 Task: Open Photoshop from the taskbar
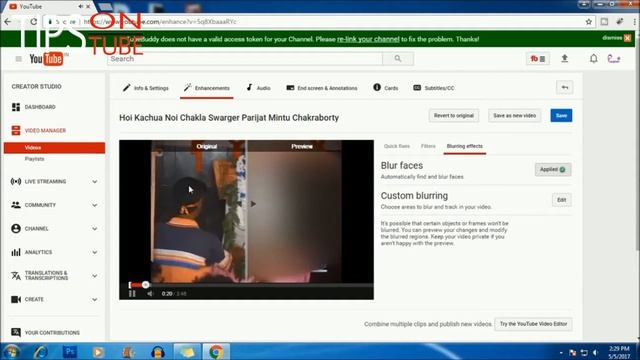click(x=70, y=351)
